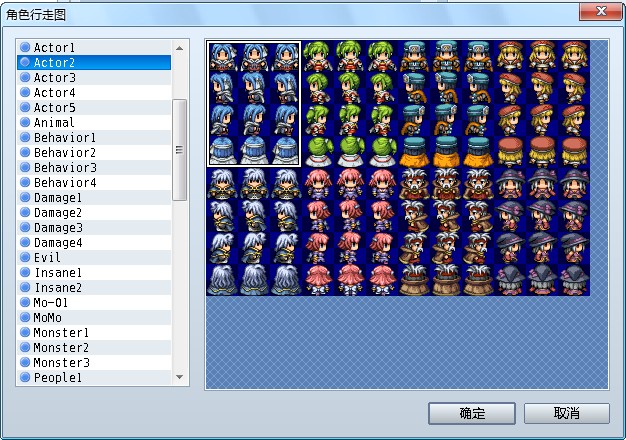This screenshot has width=626, height=440.
Task: Select the silver-haired armored character block
Action: pyautogui.click(x=254, y=232)
